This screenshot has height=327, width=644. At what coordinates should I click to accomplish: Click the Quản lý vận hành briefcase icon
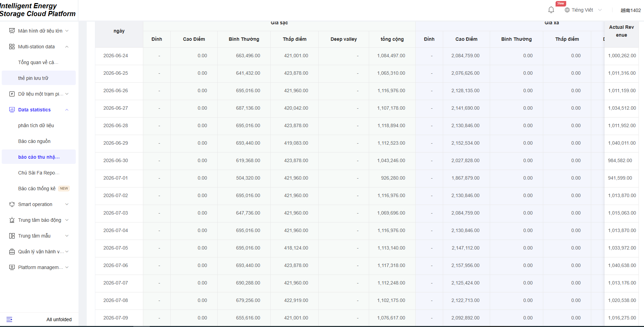pyautogui.click(x=12, y=252)
